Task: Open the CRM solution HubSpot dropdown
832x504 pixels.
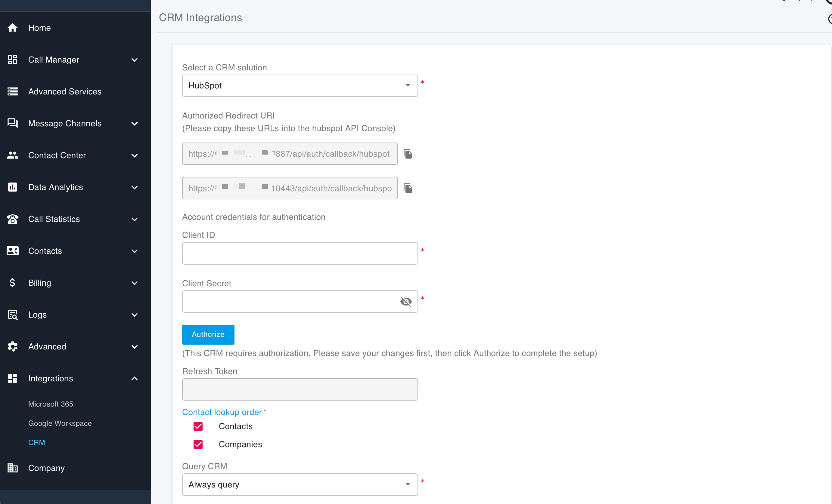Action: click(x=300, y=86)
